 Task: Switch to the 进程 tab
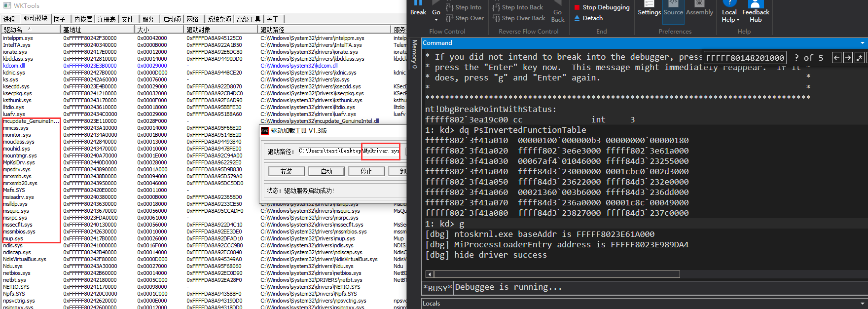coord(9,19)
